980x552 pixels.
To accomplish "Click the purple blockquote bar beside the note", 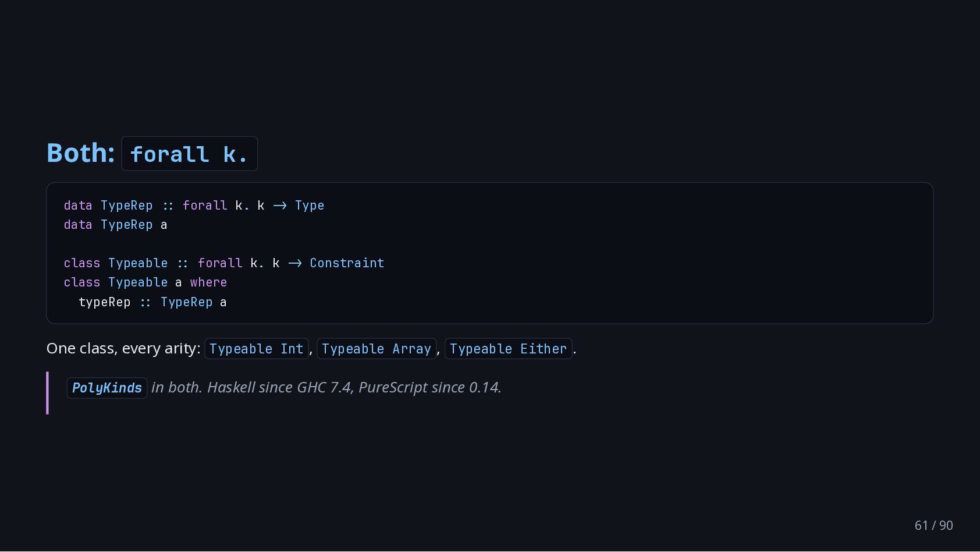I will coord(47,393).
